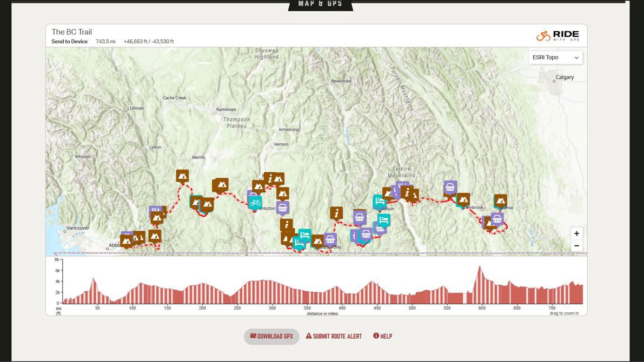The width and height of the screenshot is (644, 362).
Task: Click the bicycle shop marker near Penticton
Action: click(x=255, y=203)
